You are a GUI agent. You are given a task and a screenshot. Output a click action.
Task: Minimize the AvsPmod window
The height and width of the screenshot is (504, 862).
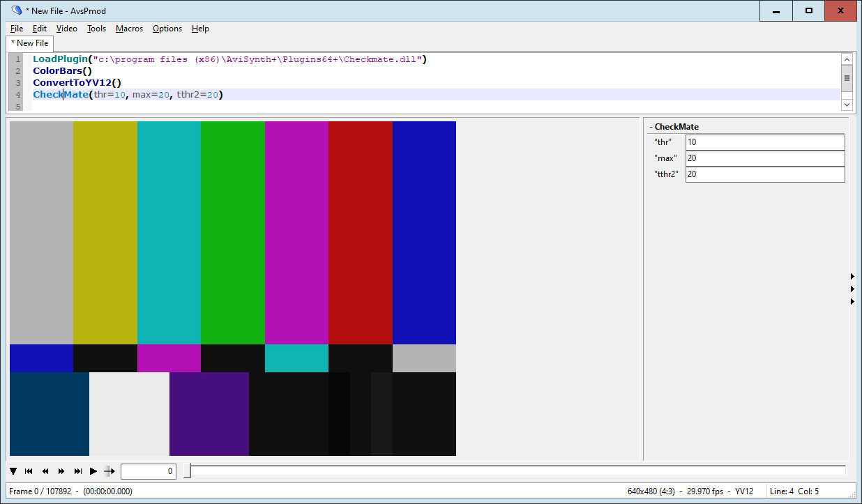[776, 11]
